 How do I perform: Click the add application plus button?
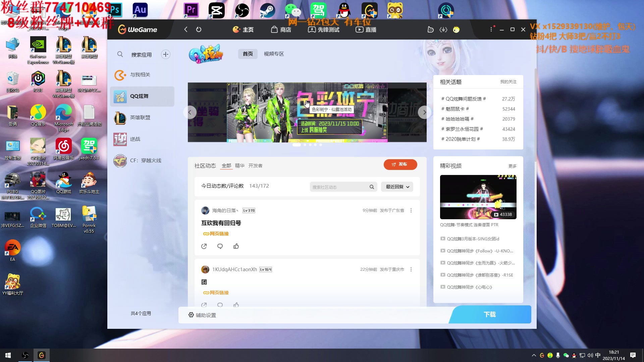(x=166, y=54)
